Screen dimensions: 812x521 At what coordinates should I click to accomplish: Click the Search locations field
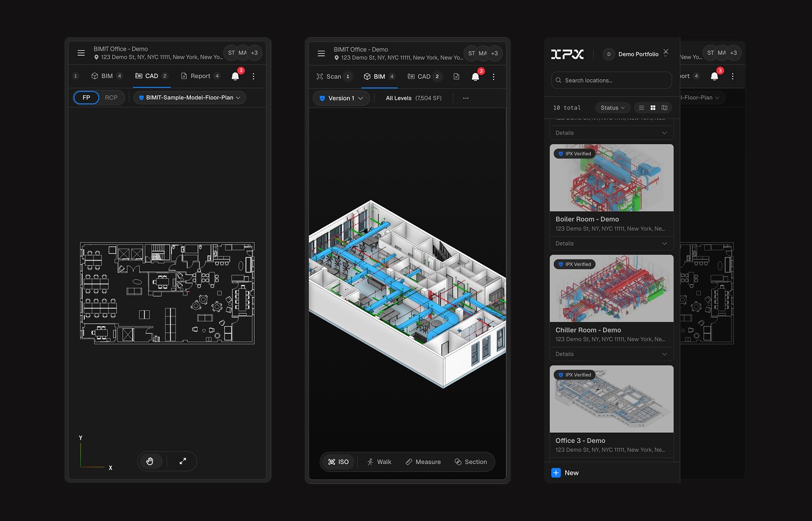(611, 80)
